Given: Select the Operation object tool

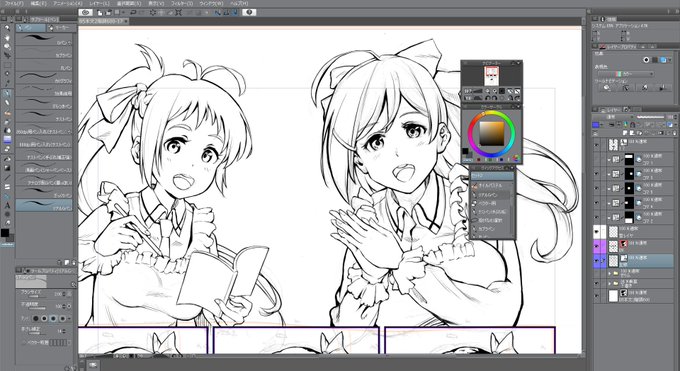Looking at the screenshot, I should coord(7,46).
